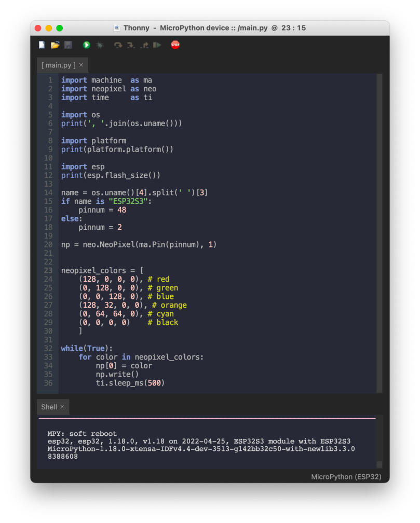Click the yellow minimize window button
Screen dimensions: 420x523
point(49,28)
